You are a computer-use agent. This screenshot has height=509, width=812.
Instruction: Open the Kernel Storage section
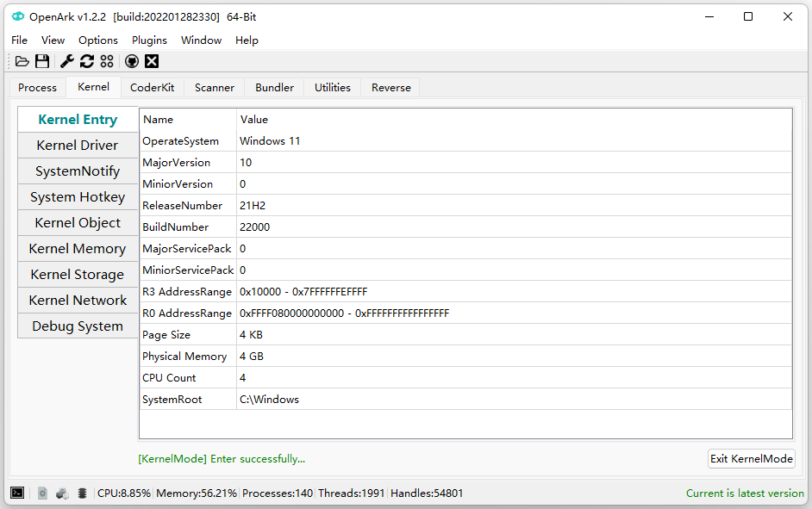[78, 275]
